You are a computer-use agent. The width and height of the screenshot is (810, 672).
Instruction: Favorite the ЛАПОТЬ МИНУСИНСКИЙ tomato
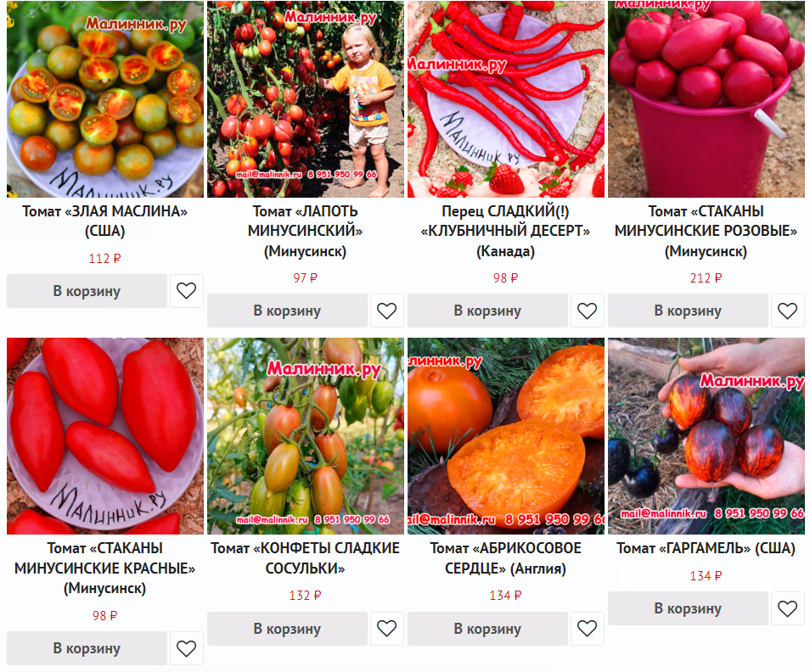click(386, 311)
